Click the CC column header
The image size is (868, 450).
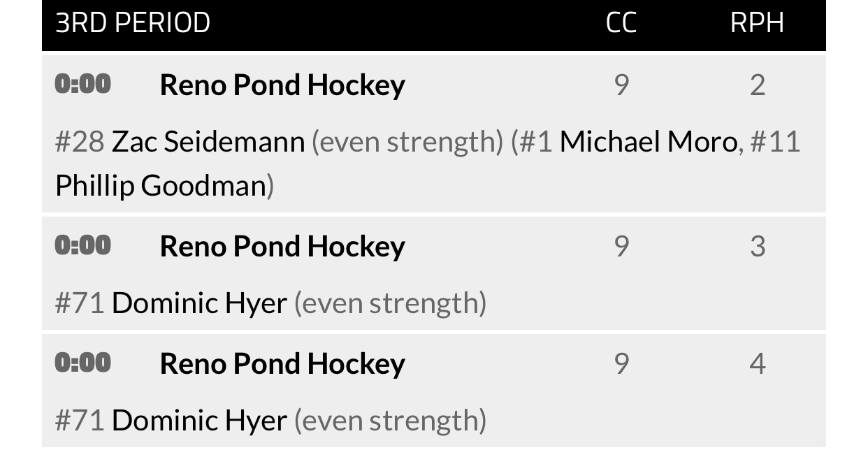pos(621,23)
